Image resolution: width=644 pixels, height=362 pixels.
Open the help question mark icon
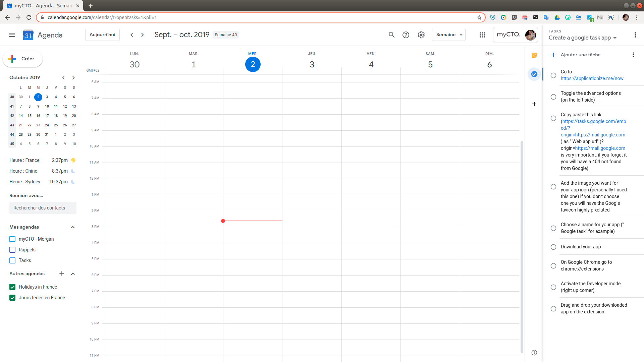pyautogui.click(x=406, y=35)
